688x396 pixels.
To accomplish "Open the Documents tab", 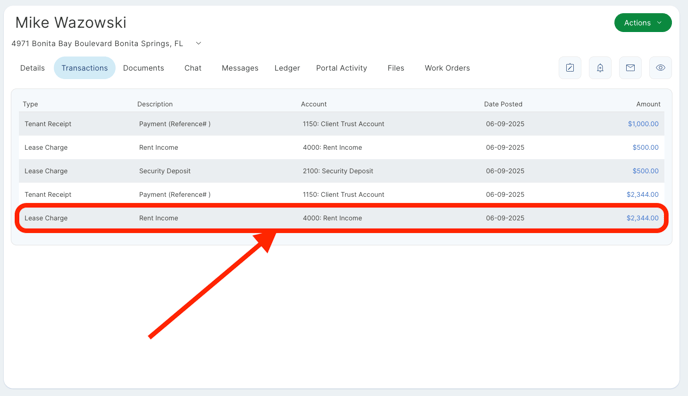I will click(143, 68).
